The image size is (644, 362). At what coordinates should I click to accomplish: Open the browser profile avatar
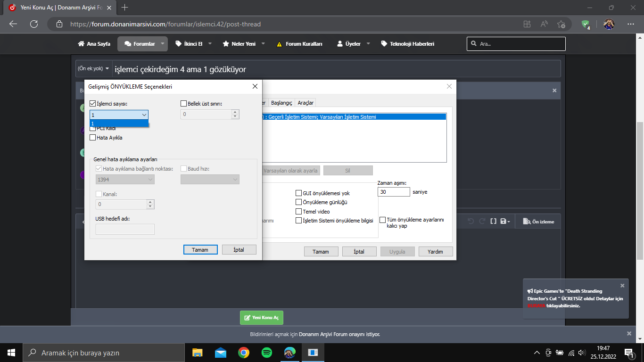(x=609, y=24)
